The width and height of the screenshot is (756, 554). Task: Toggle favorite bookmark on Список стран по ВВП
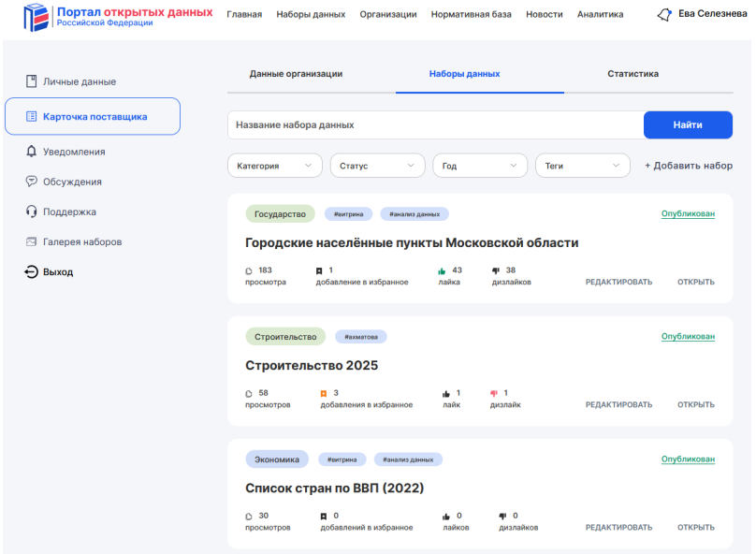(x=323, y=516)
